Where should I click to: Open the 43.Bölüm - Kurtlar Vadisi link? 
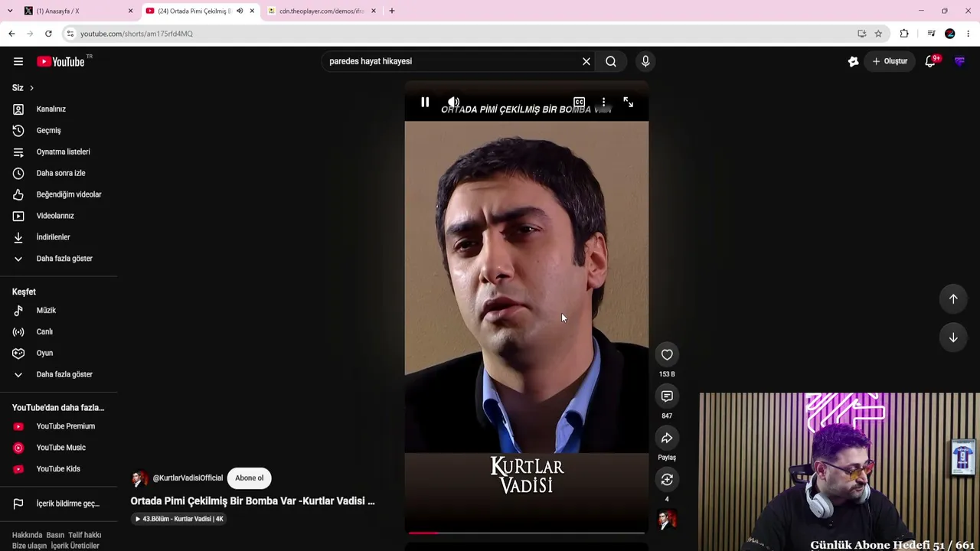(179, 519)
